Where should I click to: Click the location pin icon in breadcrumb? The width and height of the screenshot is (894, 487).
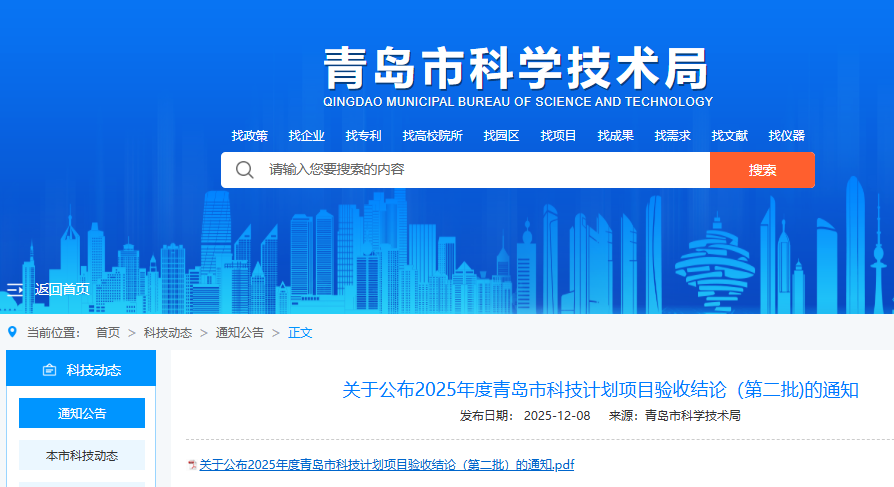click(12, 332)
